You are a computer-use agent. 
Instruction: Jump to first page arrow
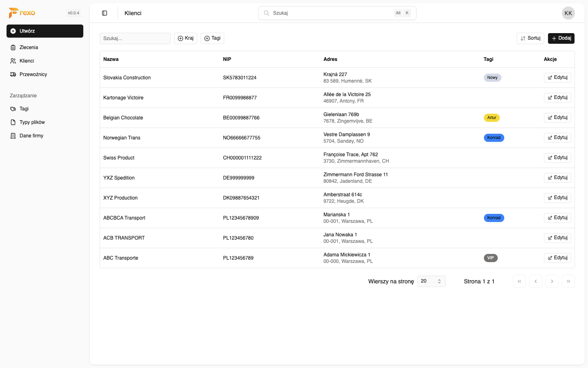[x=519, y=281]
